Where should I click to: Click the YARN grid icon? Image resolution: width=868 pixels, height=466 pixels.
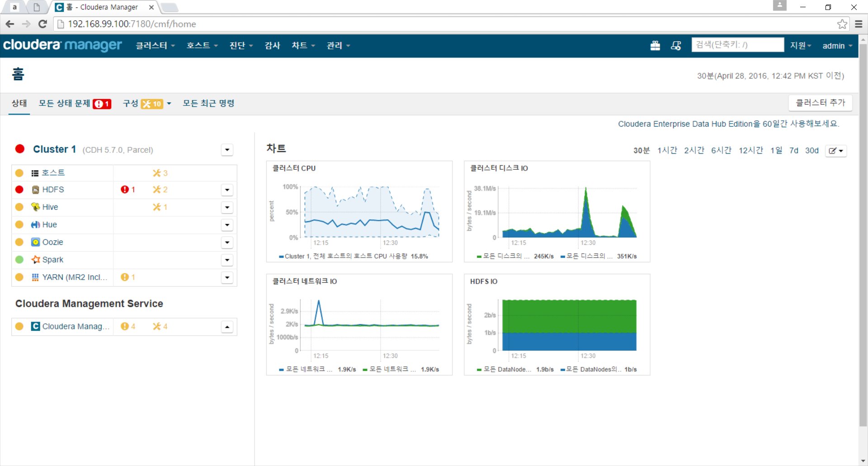coord(35,277)
